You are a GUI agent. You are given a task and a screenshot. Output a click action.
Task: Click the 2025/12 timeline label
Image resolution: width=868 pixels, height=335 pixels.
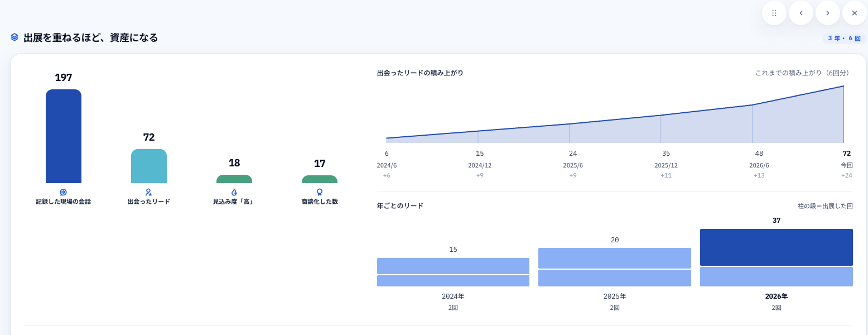(666, 165)
